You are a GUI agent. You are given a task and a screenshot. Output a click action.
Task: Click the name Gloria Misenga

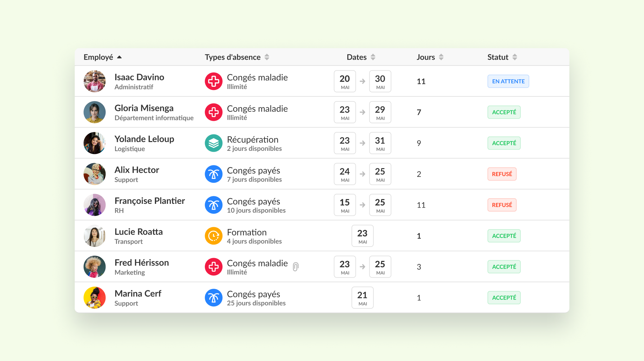[144, 108]
